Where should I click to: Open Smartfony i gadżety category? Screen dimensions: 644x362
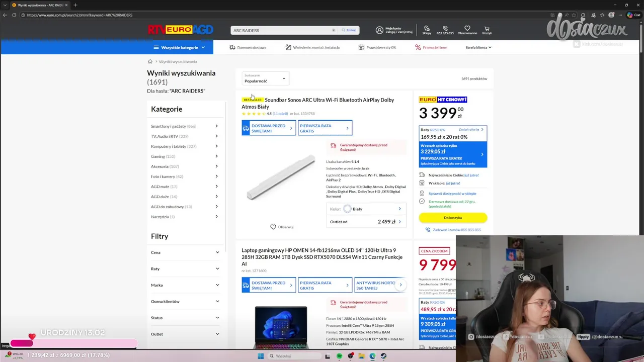pyautogui.click(x=185, y=126)
